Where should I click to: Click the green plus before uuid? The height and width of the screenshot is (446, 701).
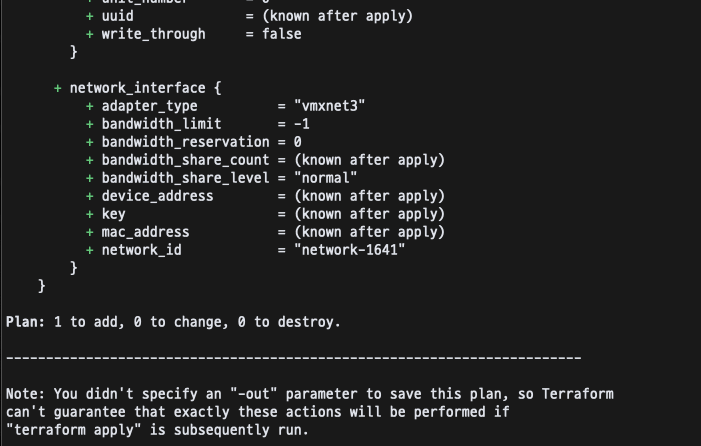click(x=90, y=17)
